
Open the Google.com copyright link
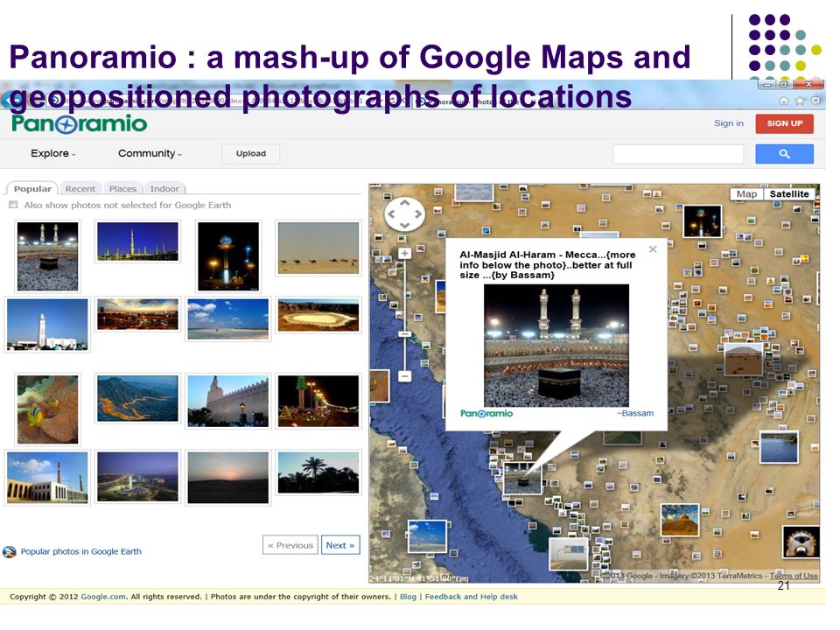tap(103, 597)
